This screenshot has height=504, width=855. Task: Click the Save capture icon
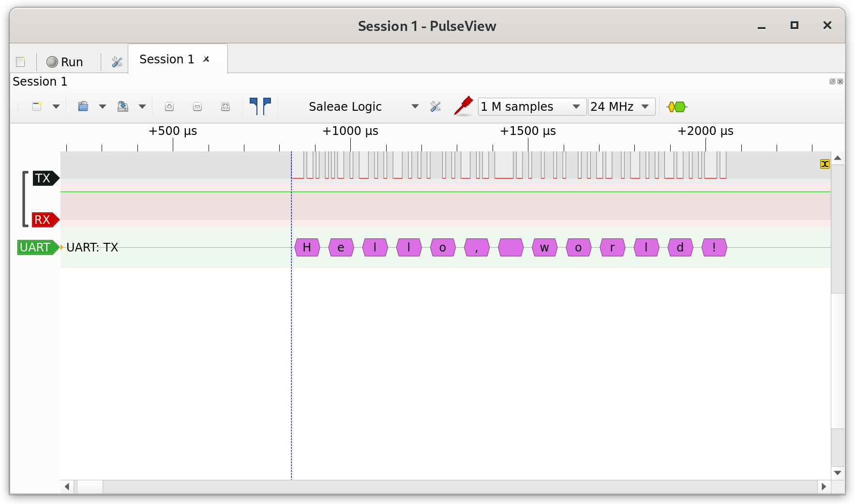pyautogui.click(x=123, y=106)
